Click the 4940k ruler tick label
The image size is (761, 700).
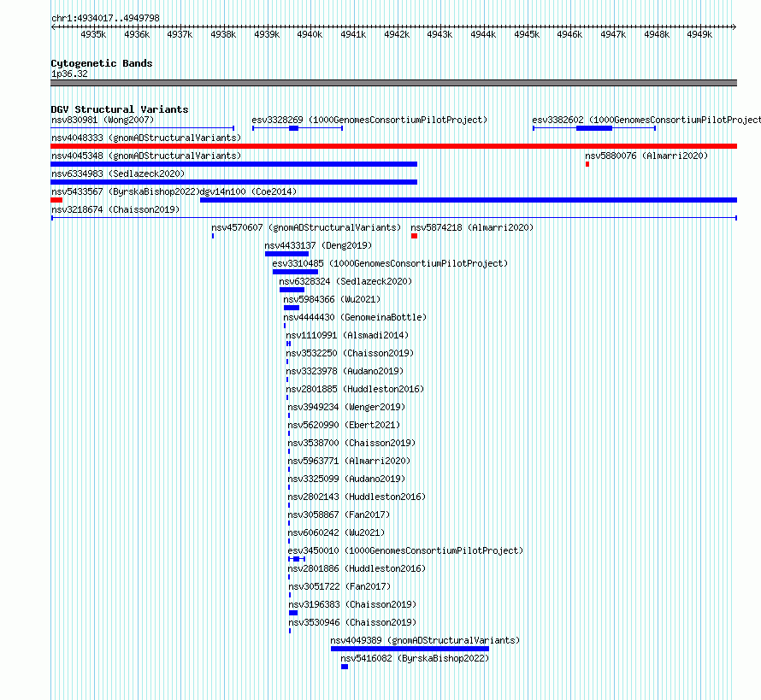pos(310,34)
